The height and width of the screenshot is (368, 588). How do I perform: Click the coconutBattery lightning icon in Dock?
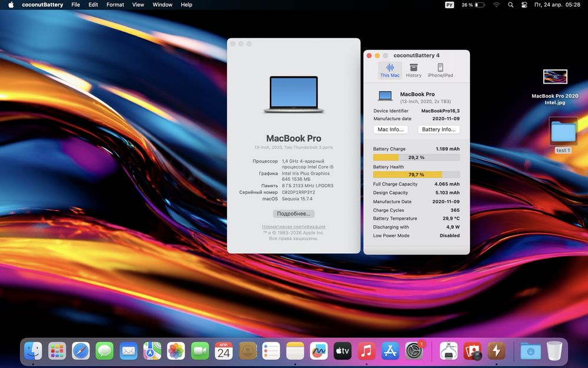[496, 352]
